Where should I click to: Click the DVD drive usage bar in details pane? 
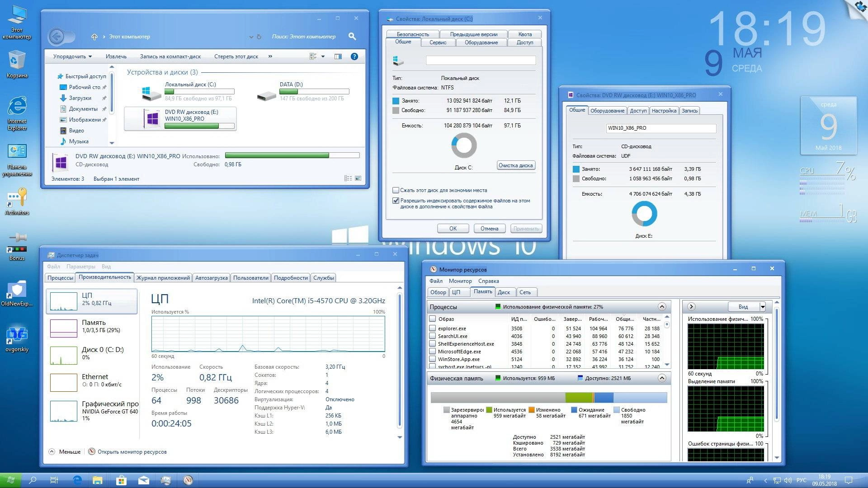292,155
